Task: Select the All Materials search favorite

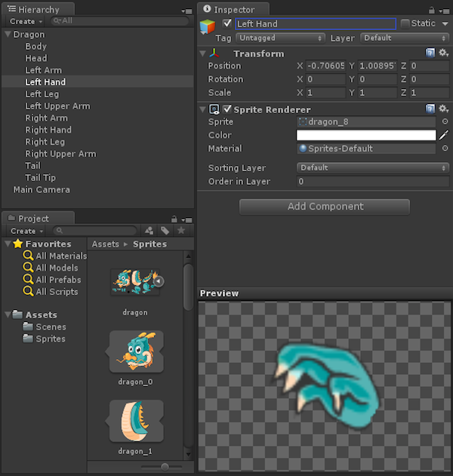Action: pyautogui.click(x=55, y=256)
